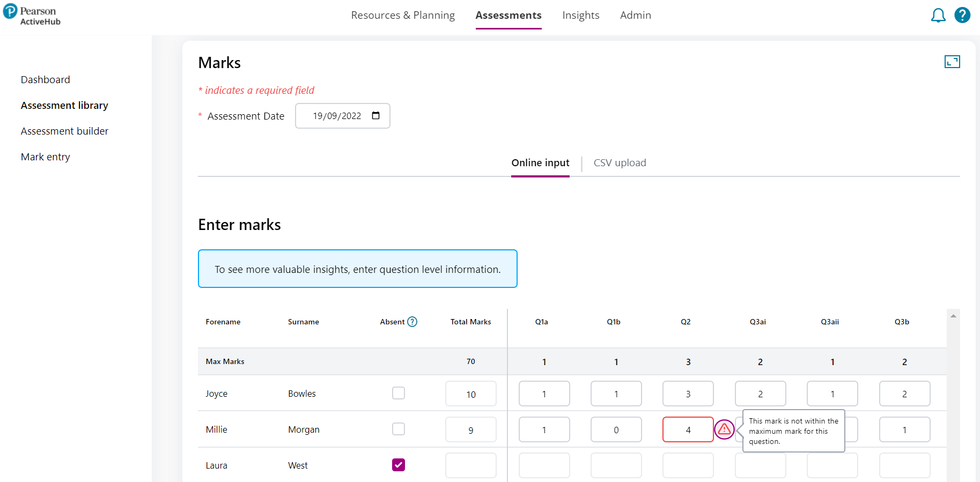Tick Absent checkbox for Millie Morgan
Viewport: 980px width, 482px height.
point(398,429)
